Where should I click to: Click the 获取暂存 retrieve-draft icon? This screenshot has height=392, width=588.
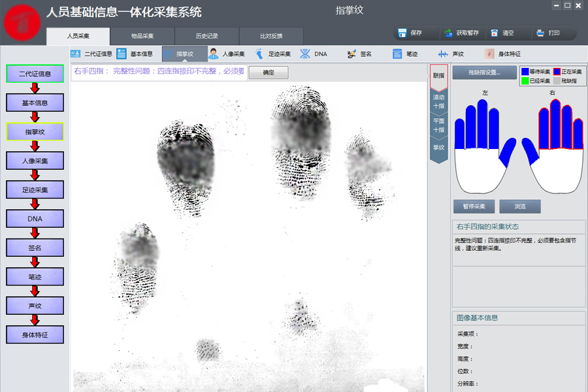[448, 33]
